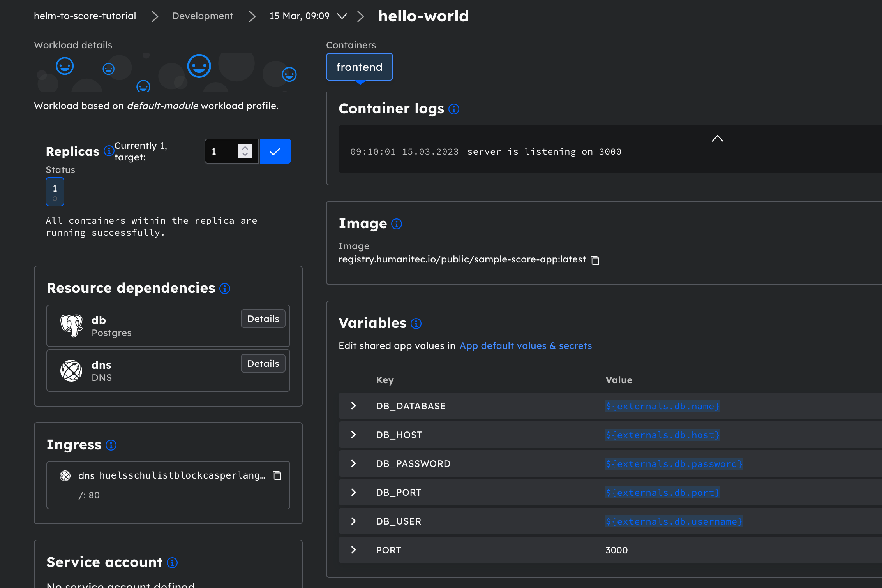Image resolution: width=882 pixels, height=588 pixels.
Task: Open App default values & secrets link
Action: pyautogui.click(x=526, y=346)
